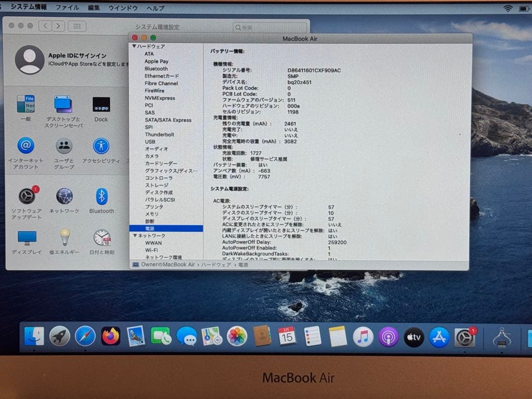532x399 pixels.
Task: Open Firefox in the Dock
Action: (111, 336)
